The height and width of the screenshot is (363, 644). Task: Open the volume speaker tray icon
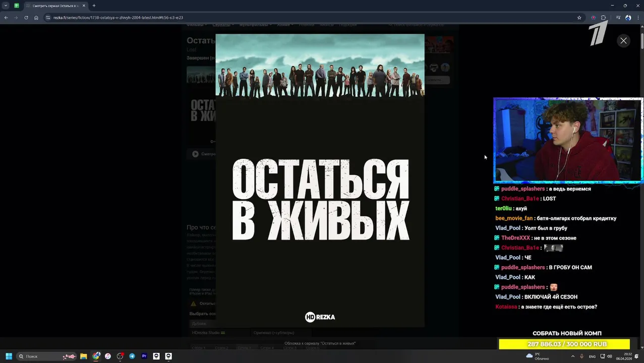coord(609,356)
